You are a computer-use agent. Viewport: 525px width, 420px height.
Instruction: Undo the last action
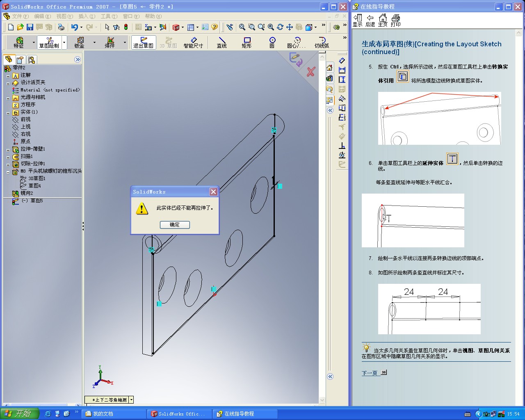74,27
